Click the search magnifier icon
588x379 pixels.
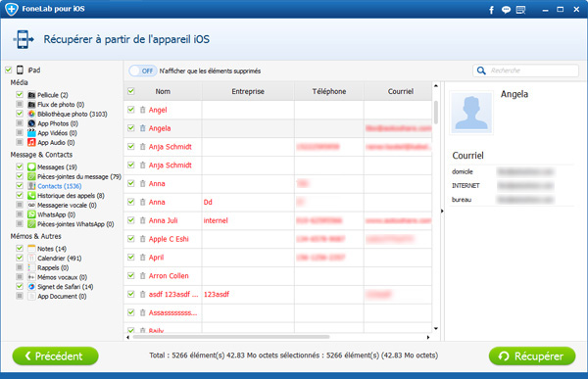click(481, 71)
